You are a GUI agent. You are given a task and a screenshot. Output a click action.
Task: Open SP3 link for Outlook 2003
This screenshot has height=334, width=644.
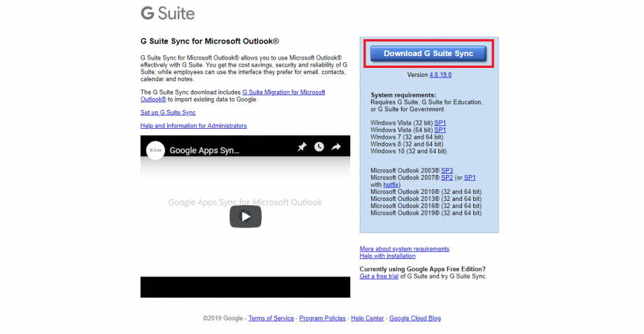[x=447, y=170]
